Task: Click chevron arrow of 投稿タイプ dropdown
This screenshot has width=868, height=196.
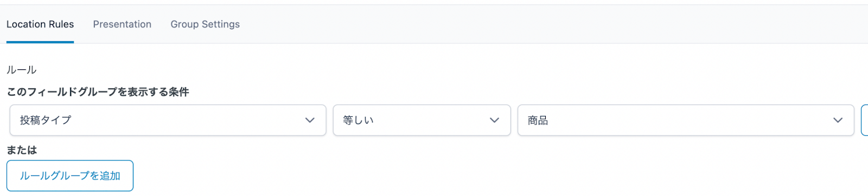Action: [x=310, y=120]
